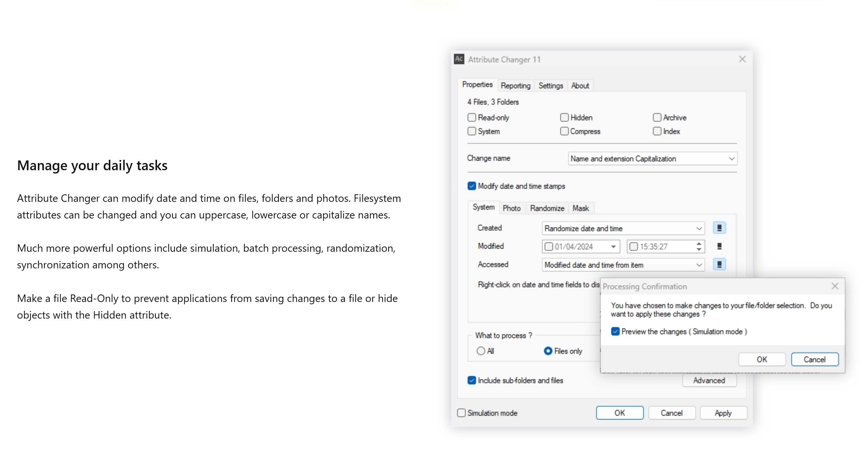Image resolution: width=868 pixels, height=465 pixels.
Task: Open the Randomize tab
Action: point(547,208)
